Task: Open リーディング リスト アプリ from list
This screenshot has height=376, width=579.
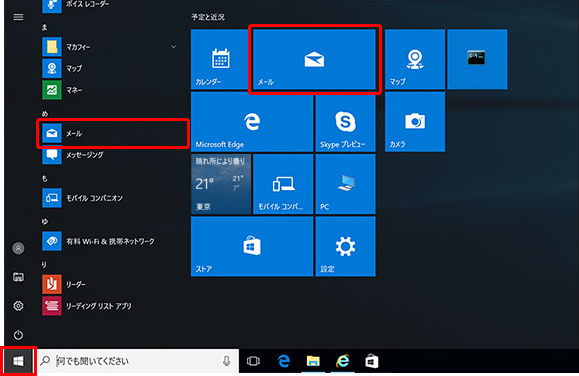Action: 111,306
